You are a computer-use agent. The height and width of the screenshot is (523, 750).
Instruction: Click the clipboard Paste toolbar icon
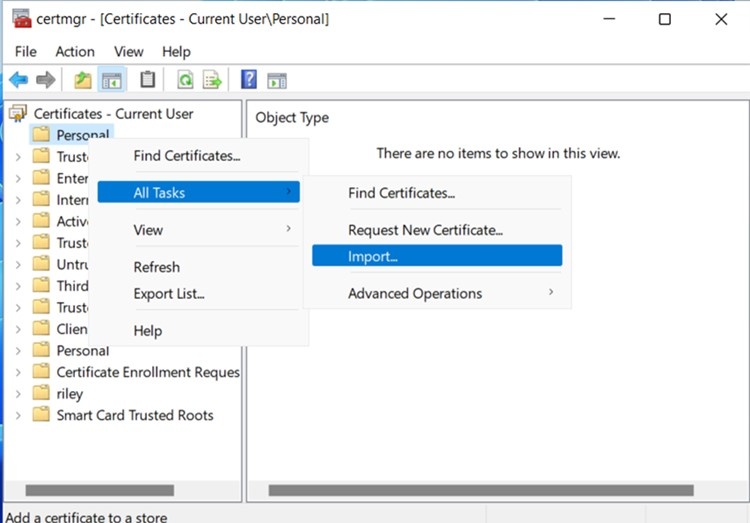(147, 79)
